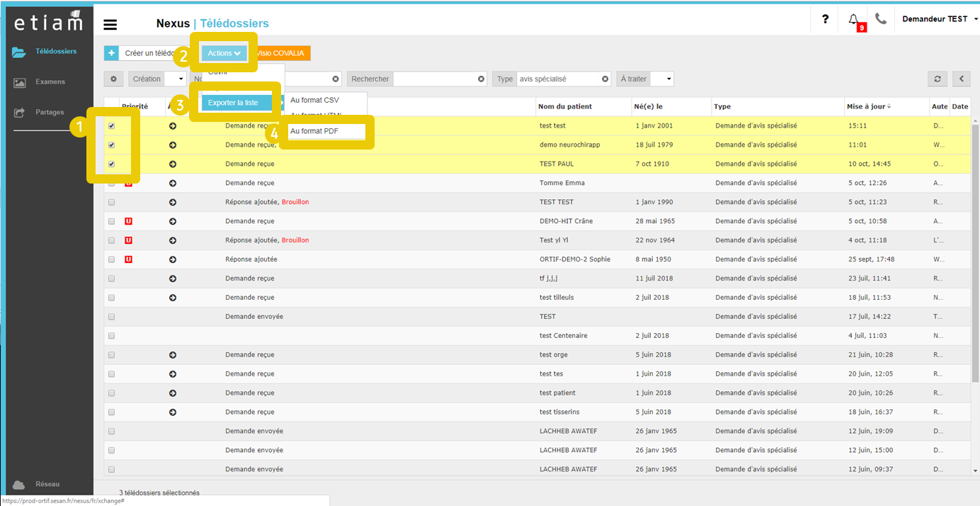
Task: Open notifications bell with 9 alerts
Action: [x=854, y=20]
